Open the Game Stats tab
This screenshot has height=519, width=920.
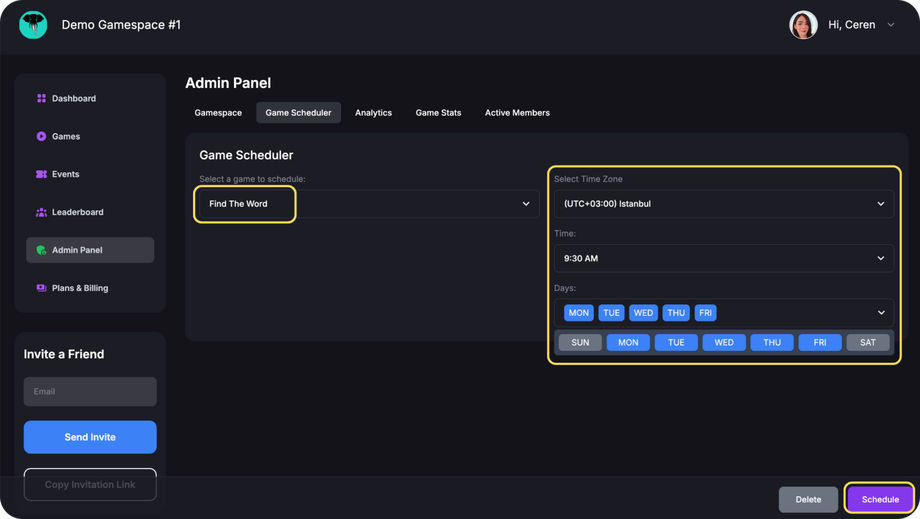438,113
